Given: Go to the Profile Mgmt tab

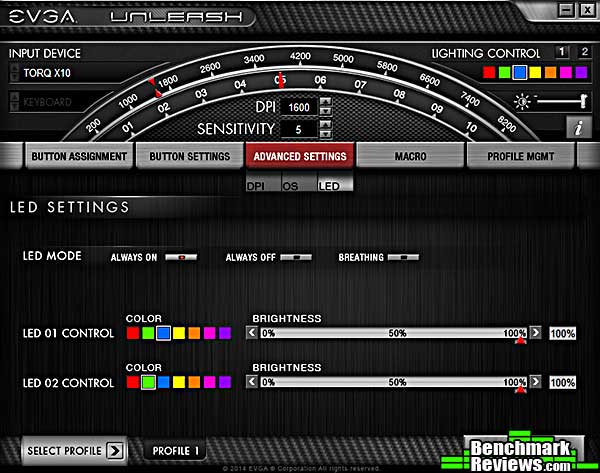Looking at the screenshot, I should (521, 157).
